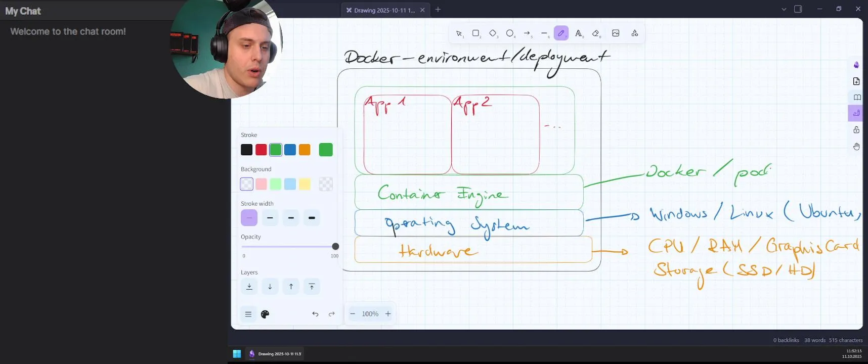Pick the green stroke color swatch
This screenshot has height=364, width=868.
coord(276,150)
